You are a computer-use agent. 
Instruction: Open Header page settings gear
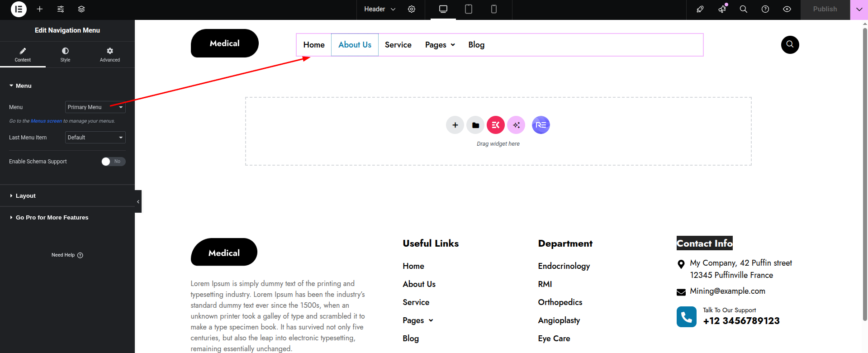coord(412,9)
